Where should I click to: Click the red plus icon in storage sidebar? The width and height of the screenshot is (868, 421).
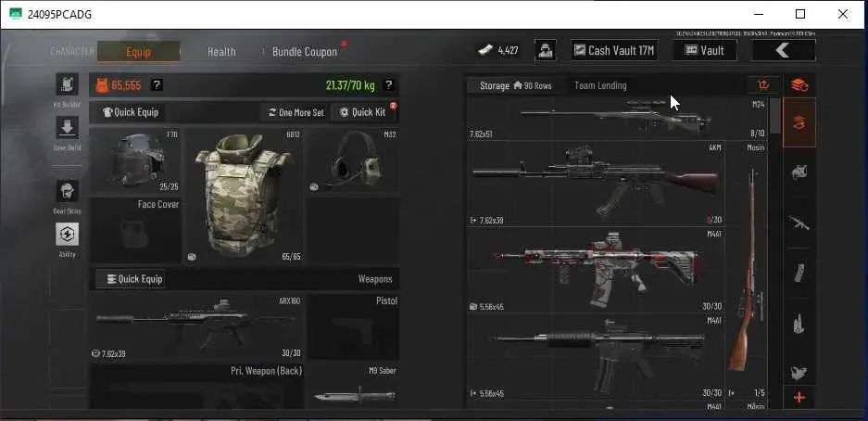pyautogui.click(x=799, y=398)
